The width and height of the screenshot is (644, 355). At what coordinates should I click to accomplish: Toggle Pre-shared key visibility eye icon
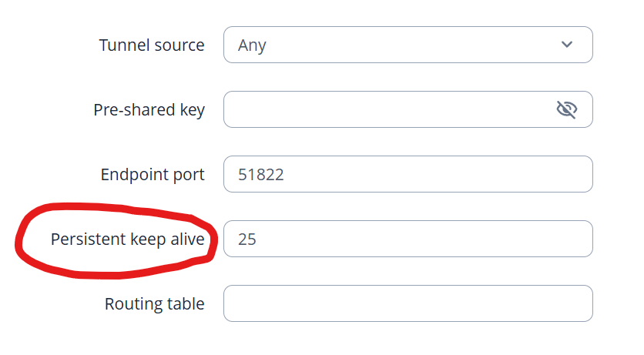(x=566, y=110)
